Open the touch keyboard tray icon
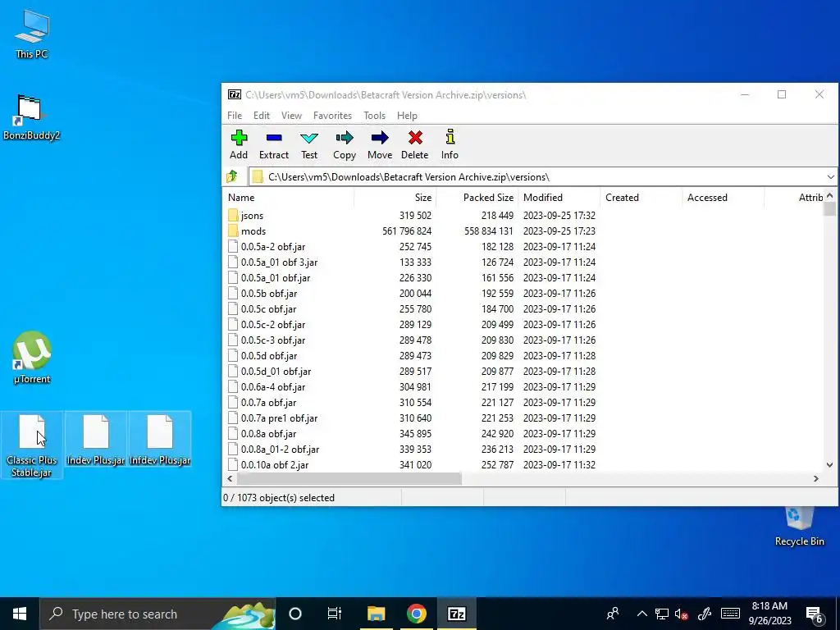This screenshot has width=840, height=630. coord(730,614)
